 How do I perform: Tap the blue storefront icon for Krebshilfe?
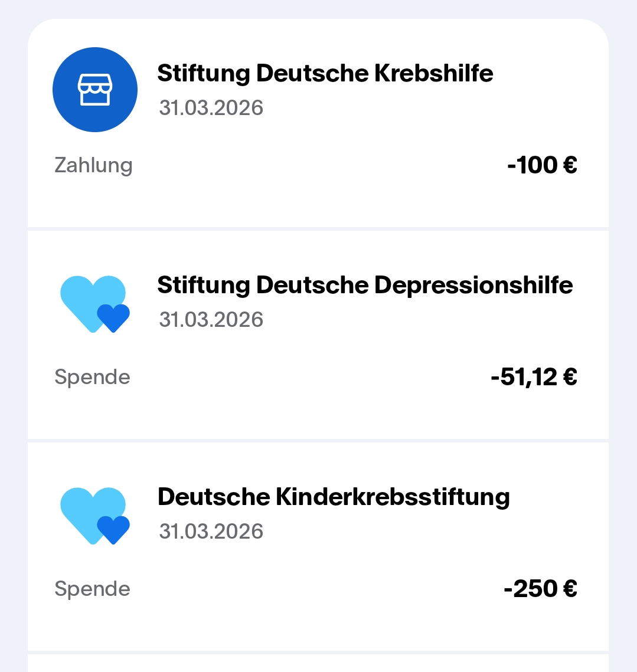pyautogui.click(x=94, y=90)
